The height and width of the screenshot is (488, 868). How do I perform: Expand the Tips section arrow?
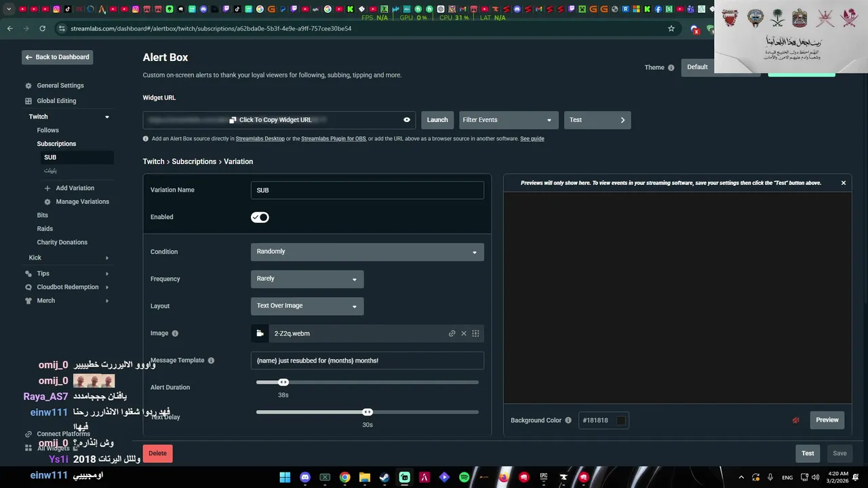[x=106, y=274]
